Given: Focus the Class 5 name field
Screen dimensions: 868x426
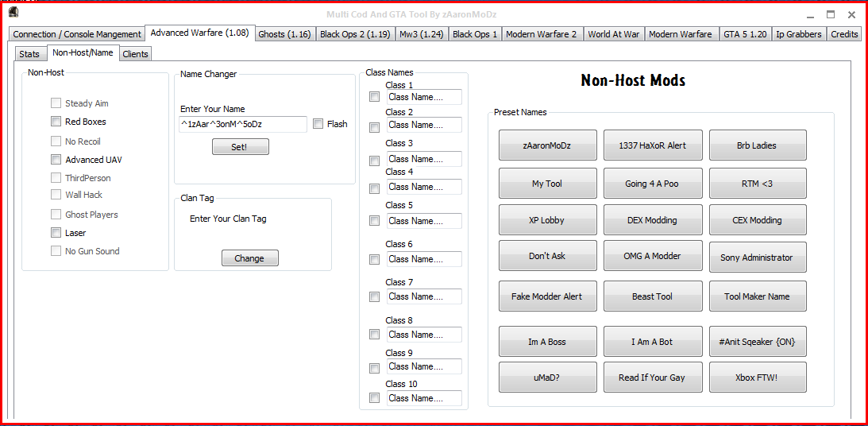Looking at the screenshot, I should click(424, 221).
